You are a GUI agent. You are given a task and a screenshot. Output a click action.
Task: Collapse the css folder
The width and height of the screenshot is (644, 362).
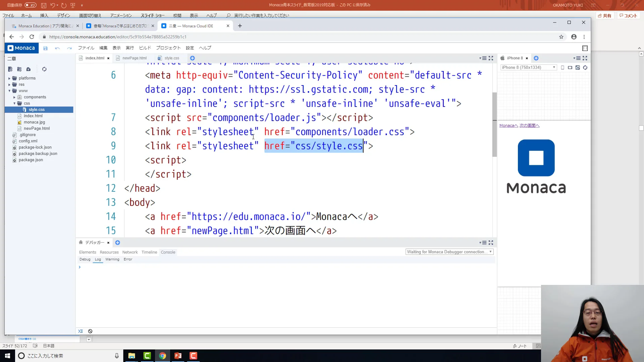(x=14, y=104)
